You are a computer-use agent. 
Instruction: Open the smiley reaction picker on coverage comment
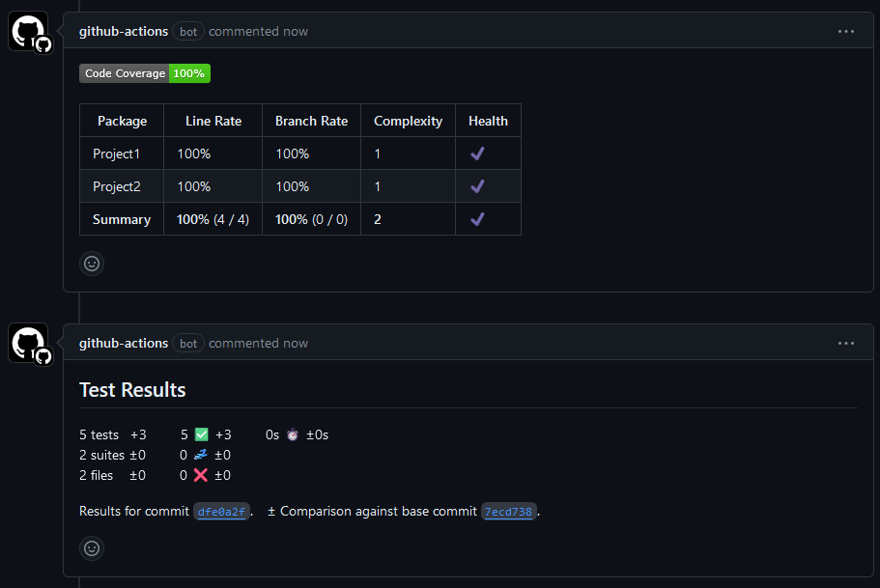coord(92,263)
